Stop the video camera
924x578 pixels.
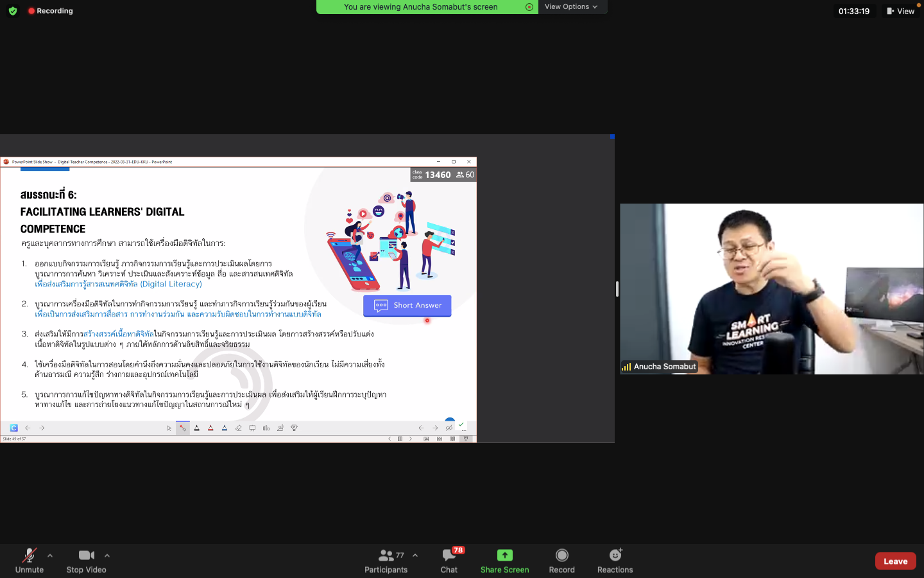pyautogui.click(x=86, y=560)
